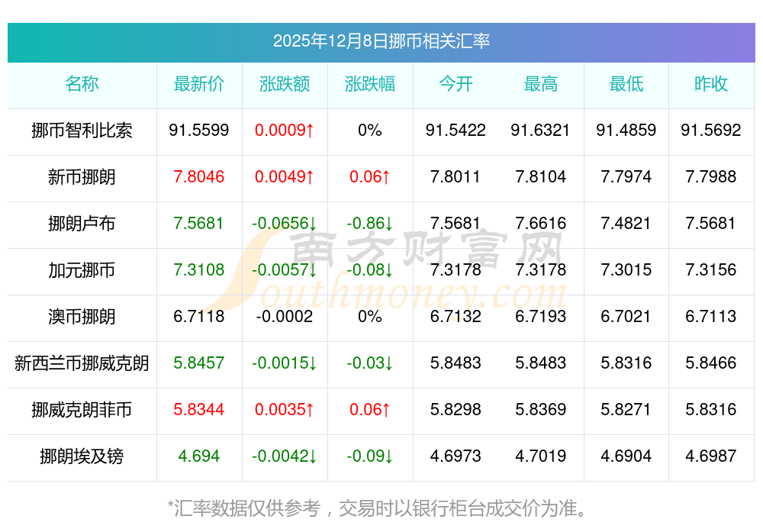
Task: Select the 91.6321 highest price cell
Action: tap(540, 131)
